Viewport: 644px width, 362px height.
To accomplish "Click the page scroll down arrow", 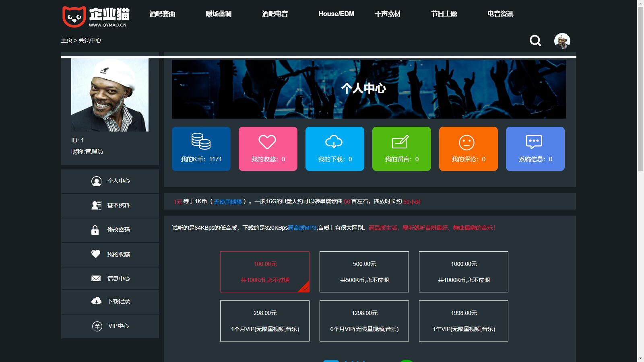I will [640, 358].
